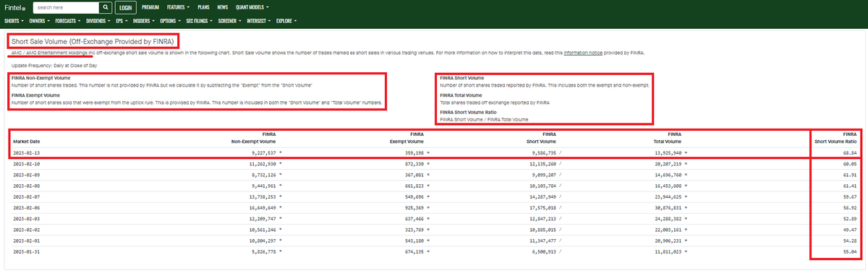The width and height of the screenshot is (868, 273).
Task: Expand the FORECASTS dropdown menu
Action: [68, 21]
